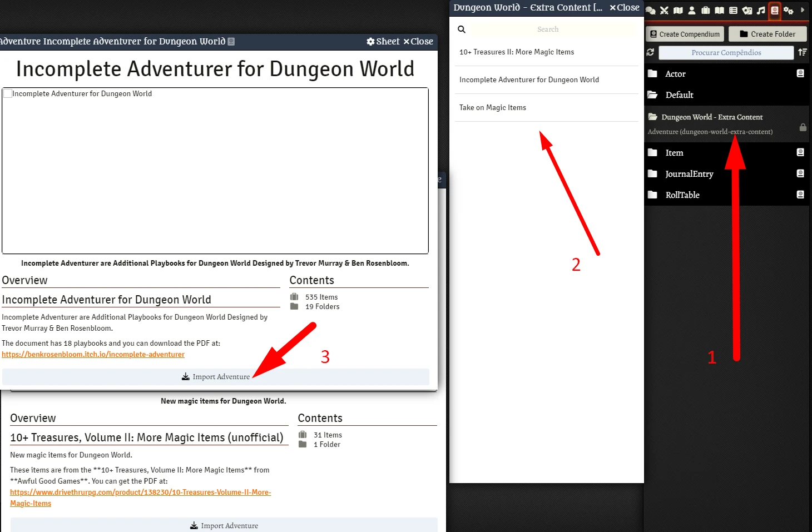Expand the Actor compendium folder
Screen dimensions: 812x532
[675, 74]
